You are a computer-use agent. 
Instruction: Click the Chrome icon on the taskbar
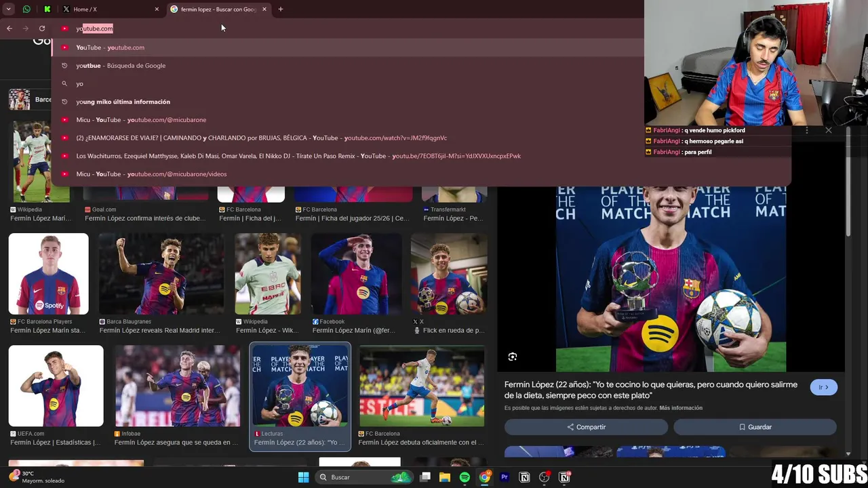[x=485, y=477]
